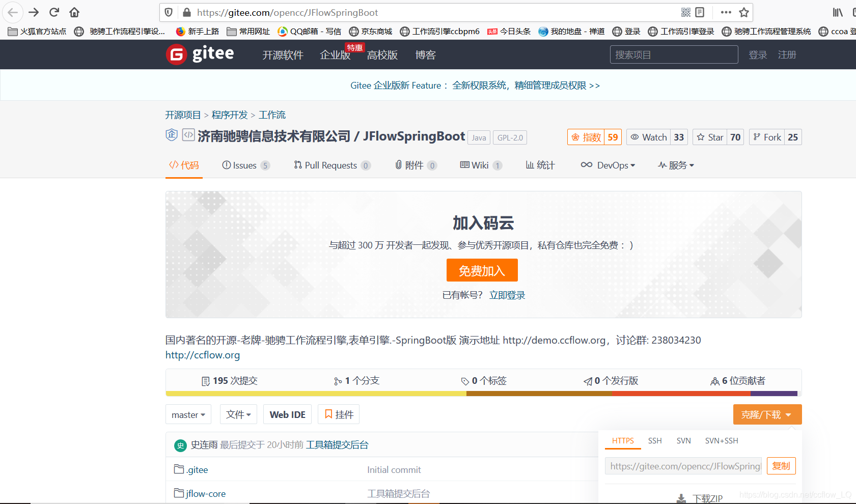Click the code icon beside repository name
Viewport: 856px width, 504px height.
[188, 135]
